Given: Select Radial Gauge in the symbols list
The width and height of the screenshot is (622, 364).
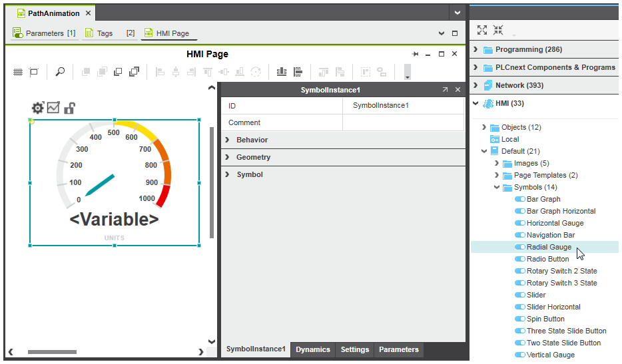Looking at the screenshot, I should click(549, 247).
